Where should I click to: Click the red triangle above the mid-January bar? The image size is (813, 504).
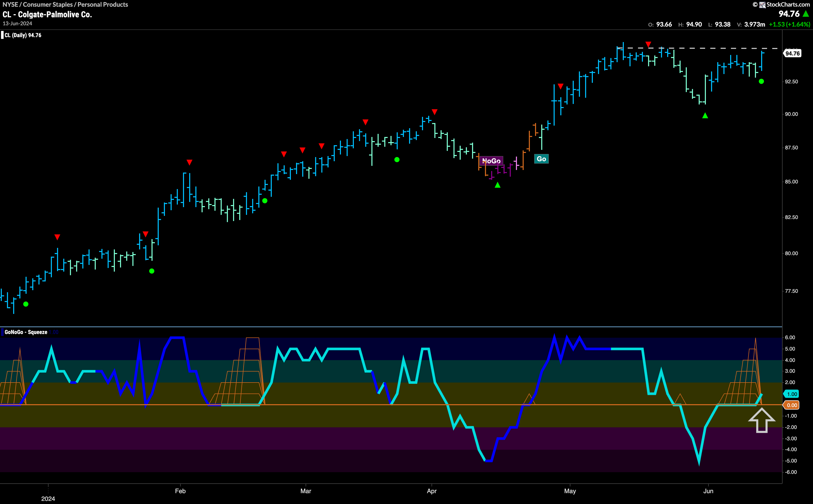point(57,237)
